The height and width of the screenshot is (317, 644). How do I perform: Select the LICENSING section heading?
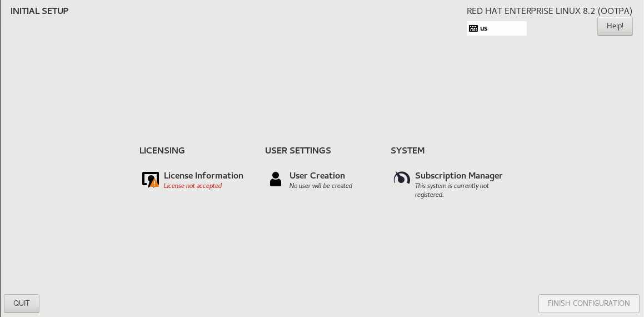[162, 151]
